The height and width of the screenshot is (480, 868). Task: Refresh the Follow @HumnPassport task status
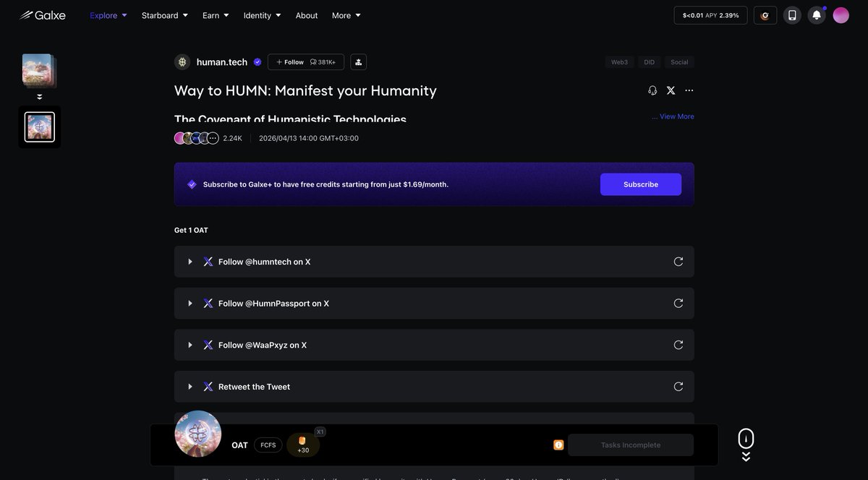tap(678, 304)
